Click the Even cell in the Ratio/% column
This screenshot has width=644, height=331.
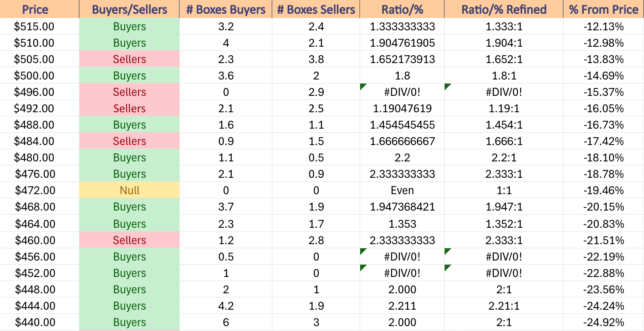tap(402, 190)
